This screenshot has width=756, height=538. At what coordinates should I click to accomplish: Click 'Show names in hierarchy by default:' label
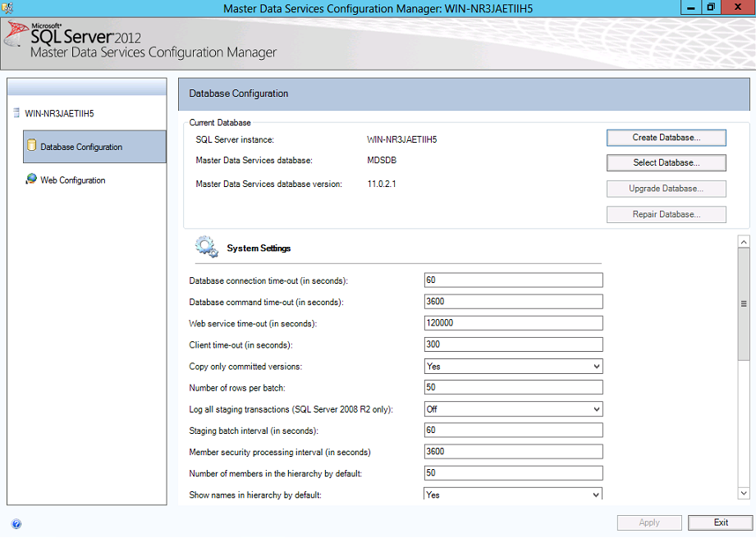(x=255, y=495)
